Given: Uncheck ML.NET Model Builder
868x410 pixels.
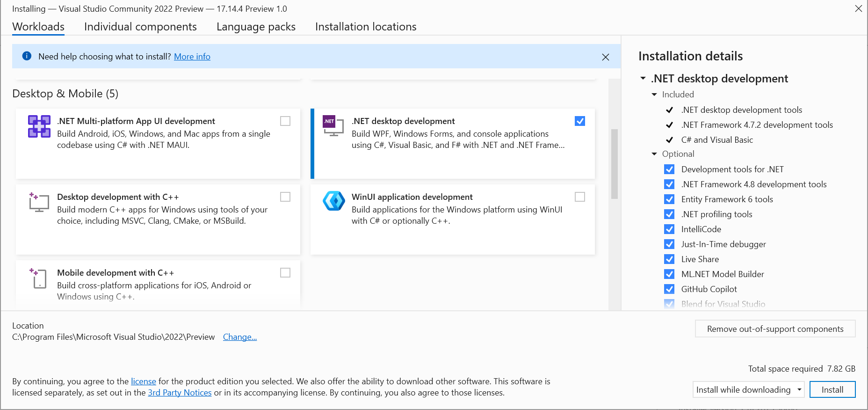Looking at the screenshot, I should [x=669, y=274].
